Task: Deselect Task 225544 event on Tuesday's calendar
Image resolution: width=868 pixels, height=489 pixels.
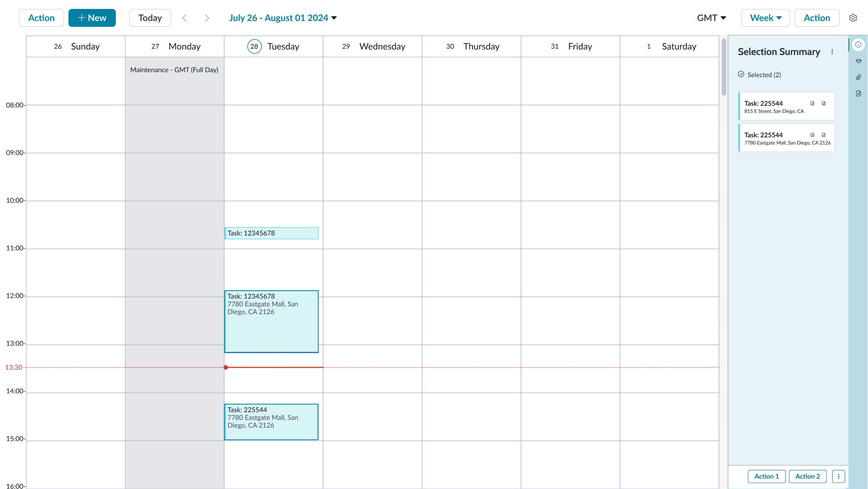Action: [271, 422]
